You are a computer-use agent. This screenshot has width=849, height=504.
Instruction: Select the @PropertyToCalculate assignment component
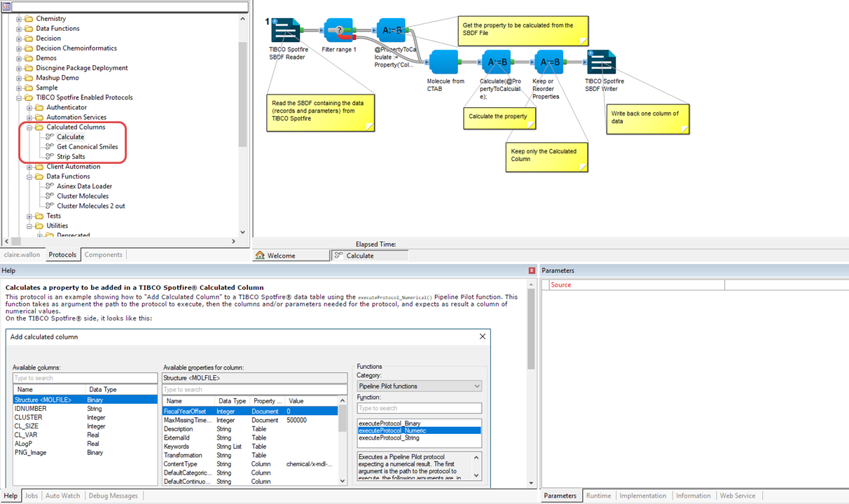tap(390, 31)
